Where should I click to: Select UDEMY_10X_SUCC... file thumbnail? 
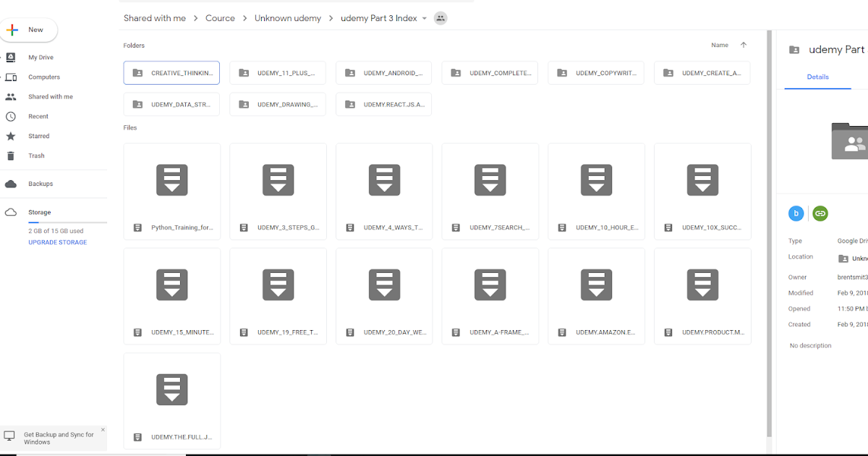click(702, 191)
